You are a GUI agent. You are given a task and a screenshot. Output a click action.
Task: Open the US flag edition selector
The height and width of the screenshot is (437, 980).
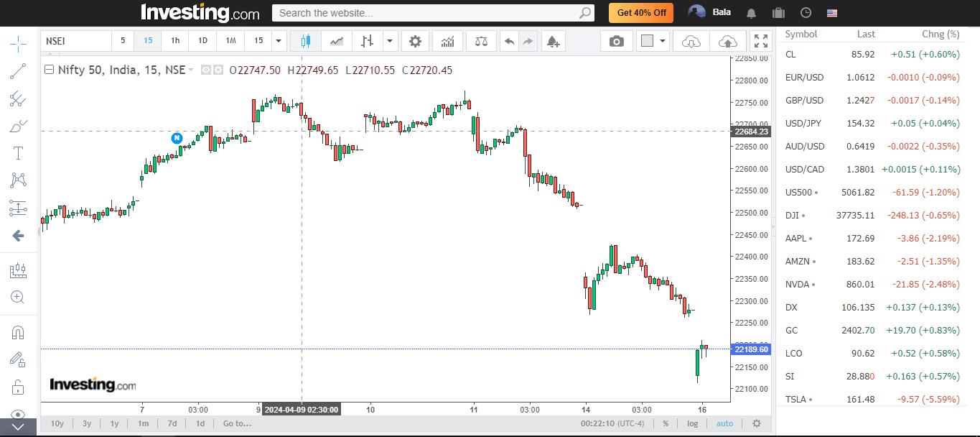click(x=832, y=13)
